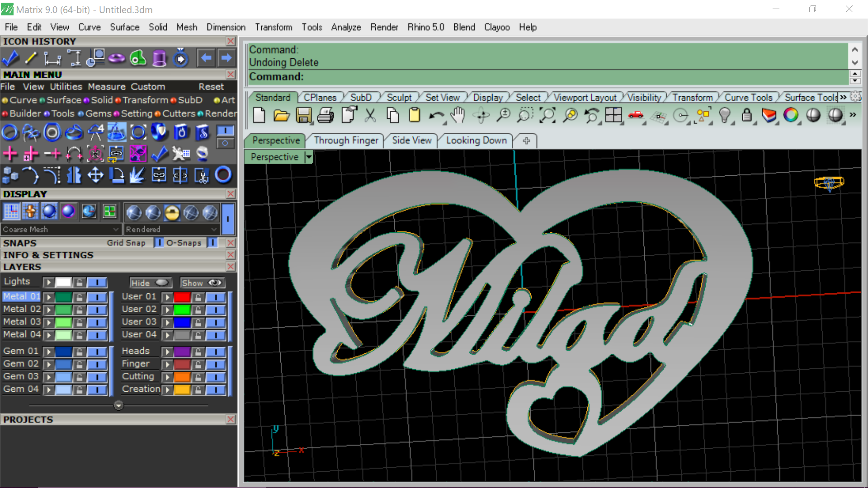Toggle visibility switch of Gem 04 layer

point(97,390)
